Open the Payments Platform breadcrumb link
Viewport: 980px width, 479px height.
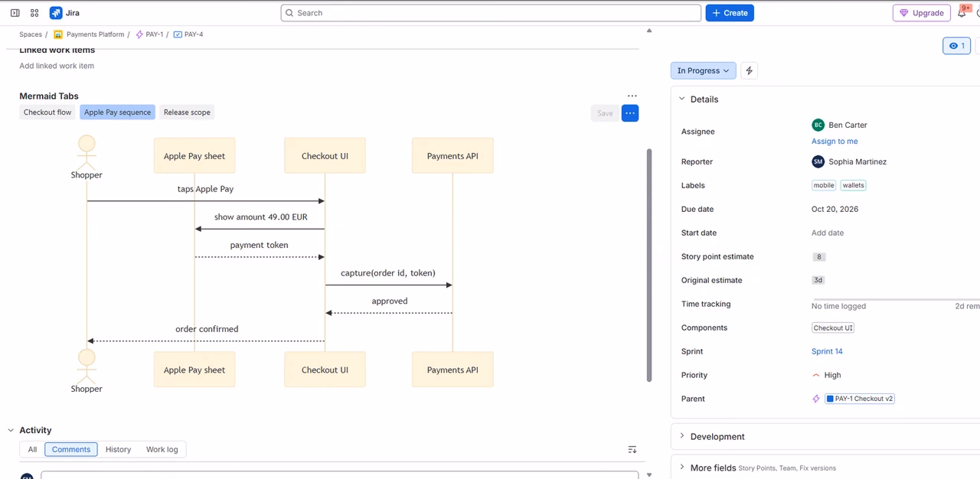(x=95, y=34)
